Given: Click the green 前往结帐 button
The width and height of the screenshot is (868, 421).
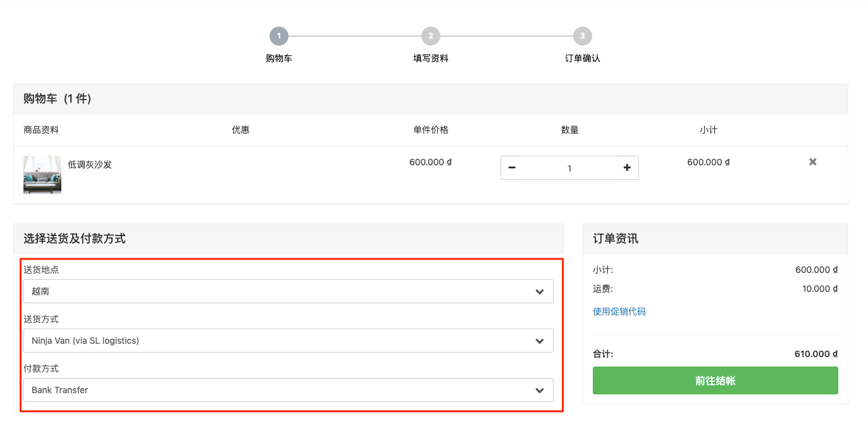Looking at the screenshot, I should click(x=716, y=380).
